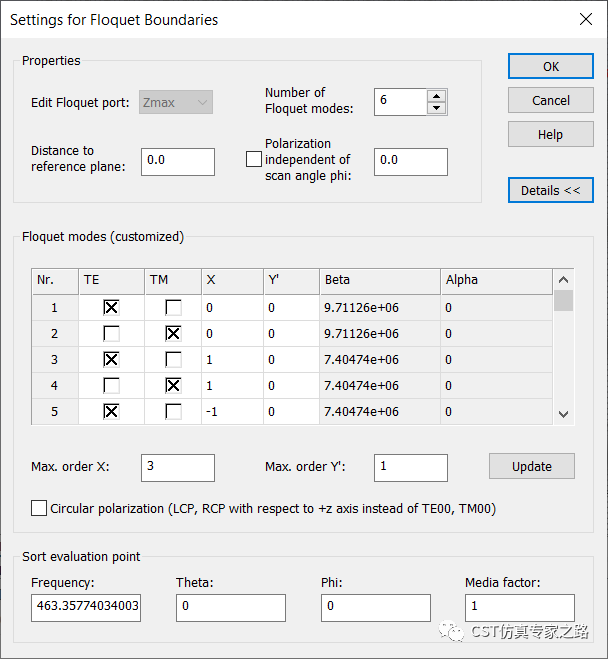This screenshot has width=608, height=659.
Task: Decrease the number of Floquet modes with down arrow
Action: click(437, 108)
